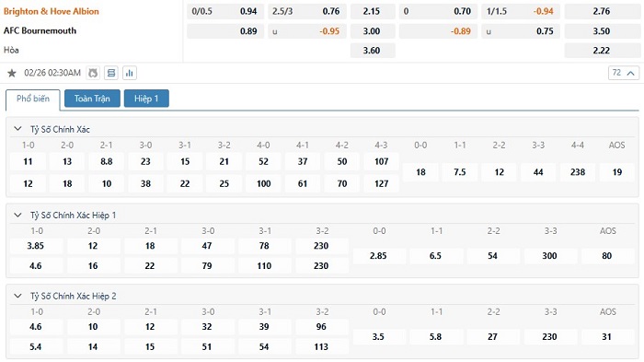Viewport: 644px width, 362px height.
Task: Open the bar chart statistics icon
Action: (130, 73)
